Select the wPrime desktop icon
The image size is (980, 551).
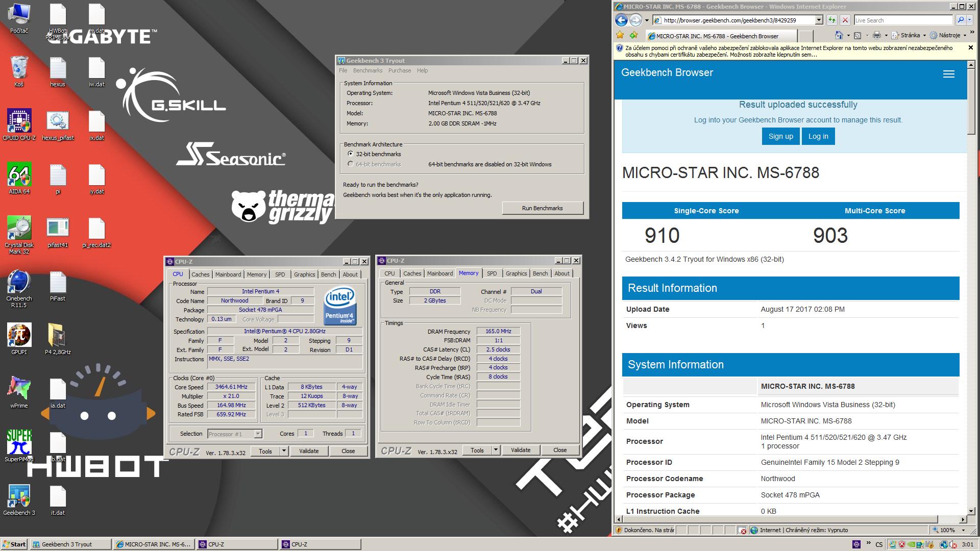coord(19,392)
